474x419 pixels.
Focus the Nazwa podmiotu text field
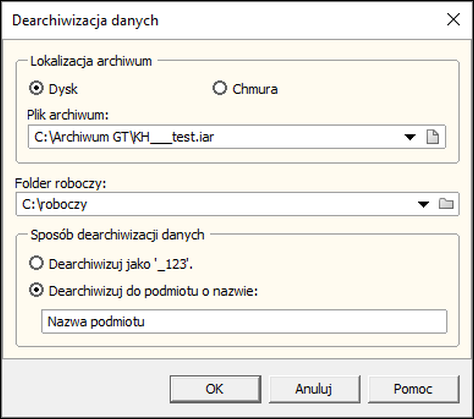pyautogui.click(x=244, y=322)
